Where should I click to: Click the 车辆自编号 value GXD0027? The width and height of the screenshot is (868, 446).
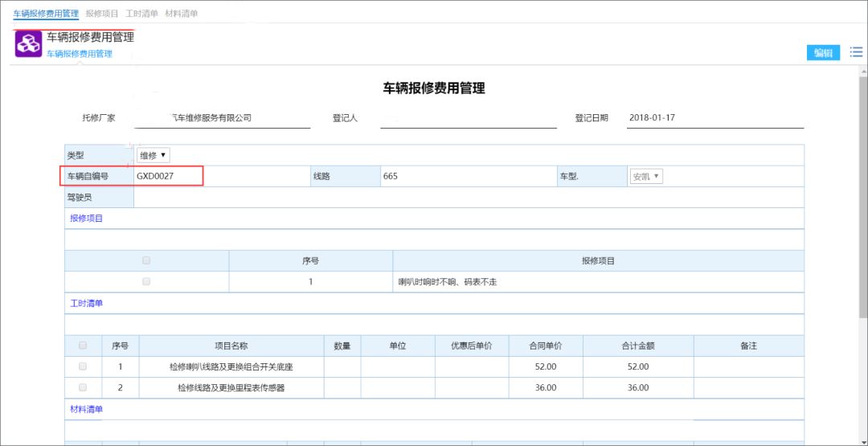(x=156, y=177)
